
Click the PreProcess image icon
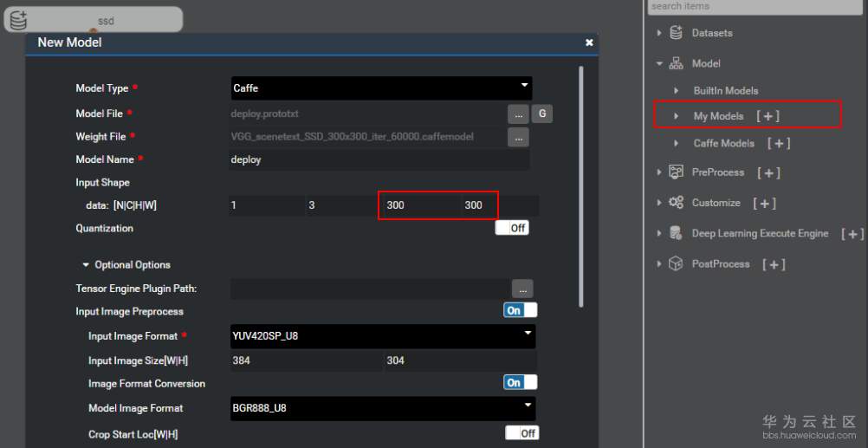click(676, 172)
